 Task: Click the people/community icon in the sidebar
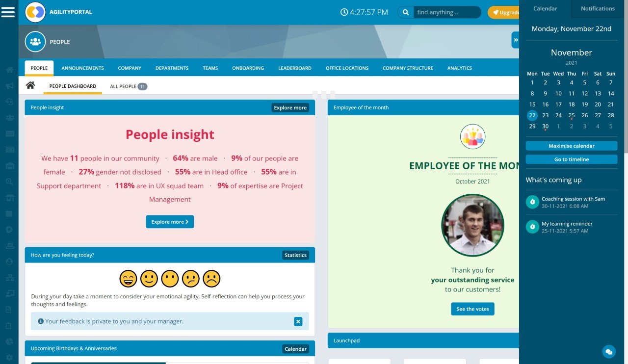tap(9, 118)
